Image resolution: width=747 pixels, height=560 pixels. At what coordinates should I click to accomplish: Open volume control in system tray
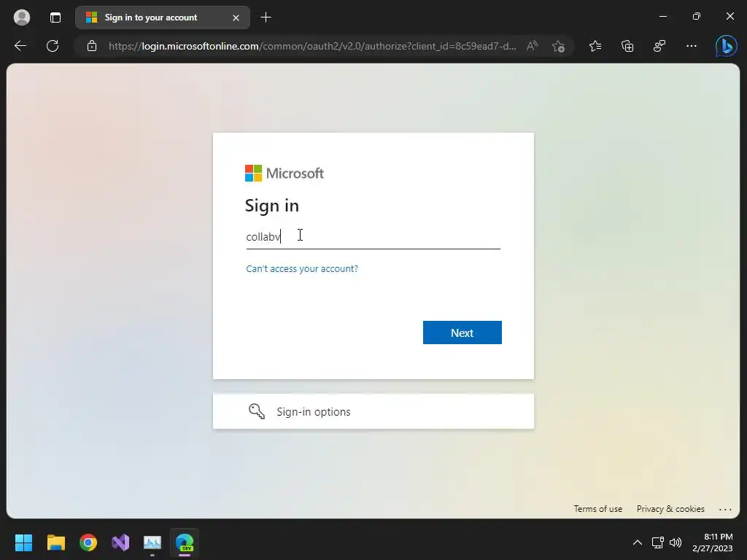coord(676,542)
